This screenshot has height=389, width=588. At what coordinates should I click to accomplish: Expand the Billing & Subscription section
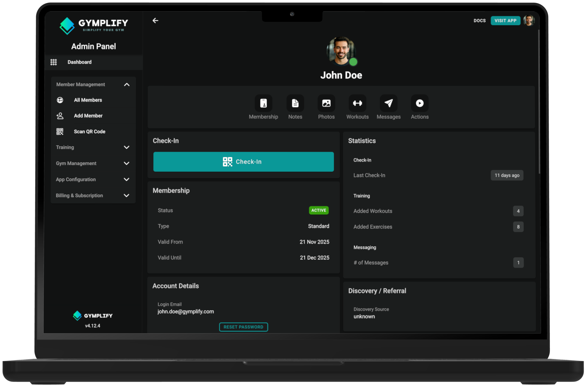93,195
